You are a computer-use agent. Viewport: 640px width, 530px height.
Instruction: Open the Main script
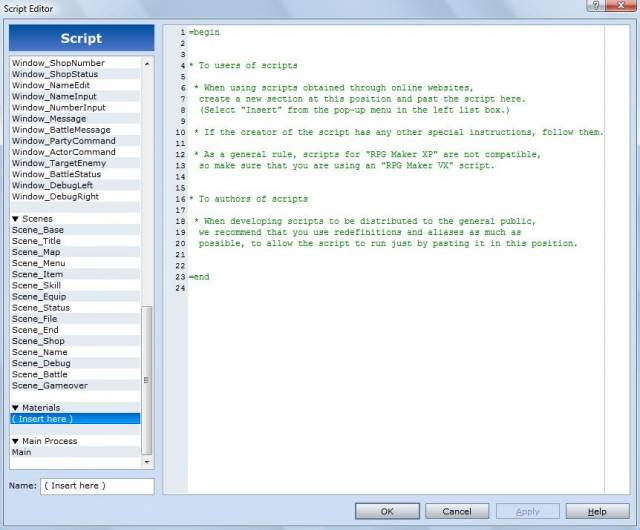tap(76, 452)
